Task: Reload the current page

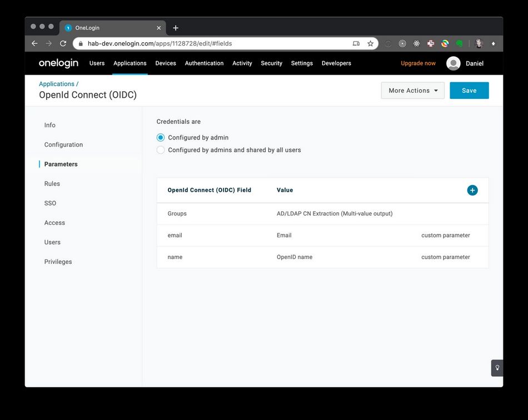Action: tap(63, 43)
